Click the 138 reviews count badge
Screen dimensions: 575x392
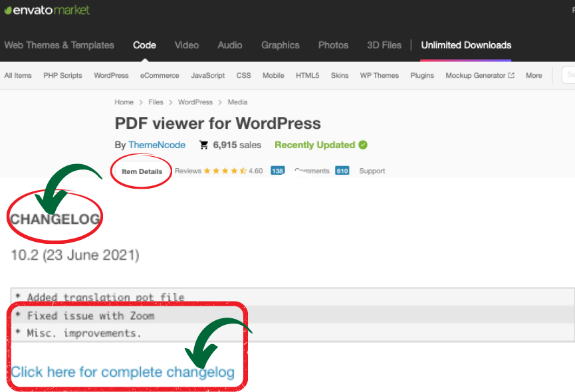click(278, 171)
